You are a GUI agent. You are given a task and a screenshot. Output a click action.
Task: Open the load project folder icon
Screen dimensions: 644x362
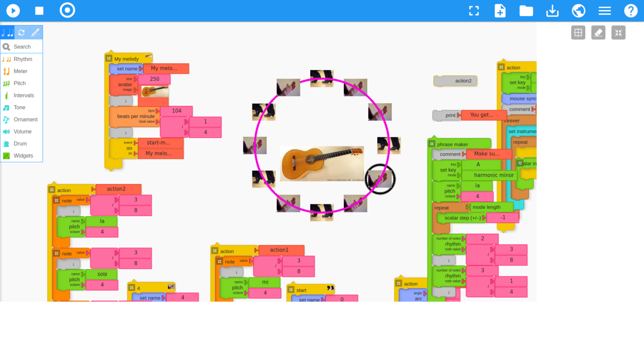coord(526,10)
